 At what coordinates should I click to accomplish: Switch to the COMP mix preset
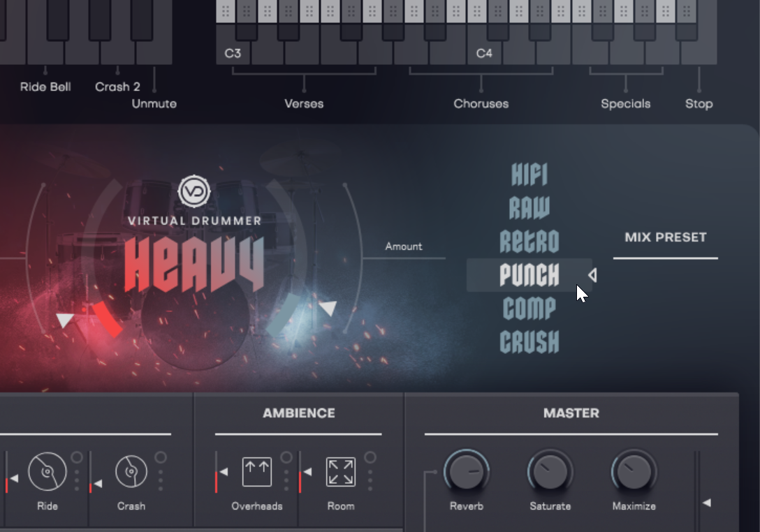[529, 309]
